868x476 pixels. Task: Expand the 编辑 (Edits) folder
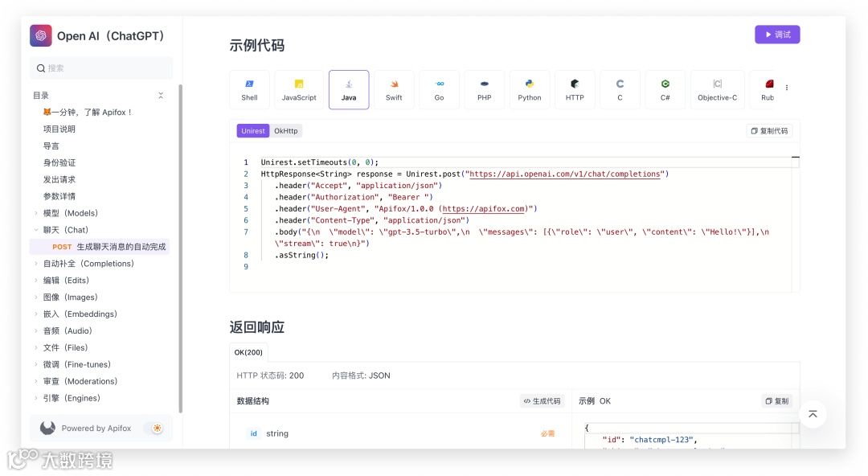click(x=36, y=281)
